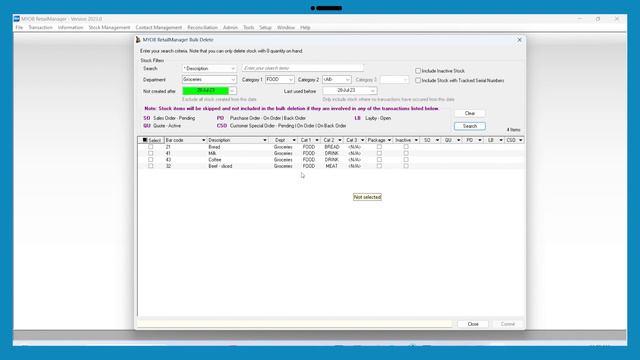
Task: Toggle the select-all box in Select column header
Action: coord(144,140)
